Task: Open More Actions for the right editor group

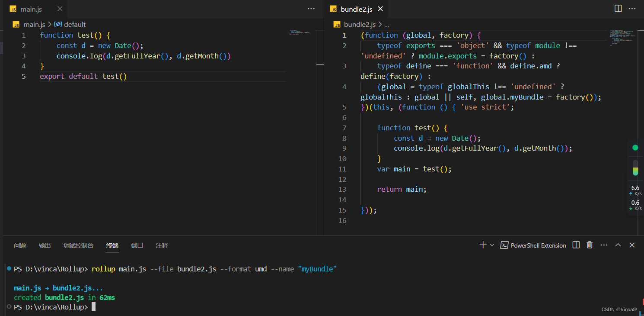Action: (632, 9)
